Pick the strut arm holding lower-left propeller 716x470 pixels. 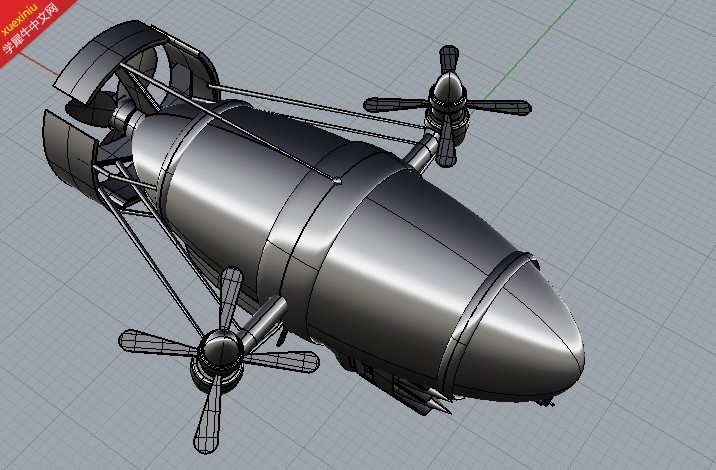point(263,322)
